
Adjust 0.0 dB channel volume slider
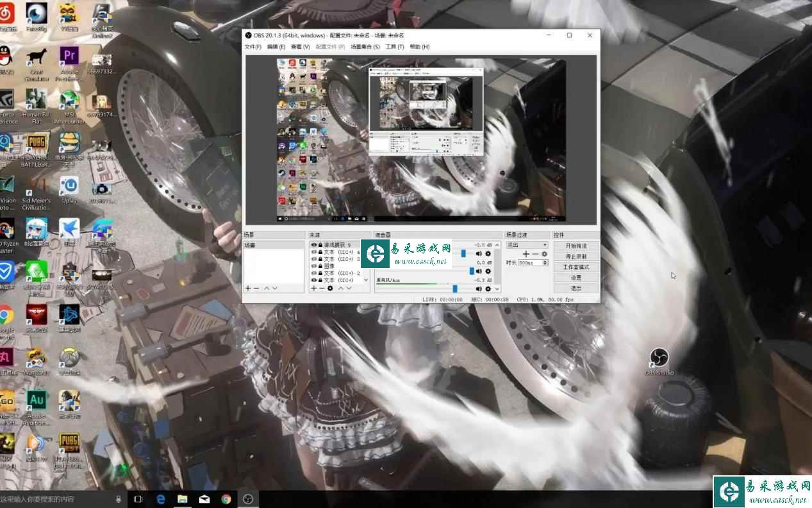pos(472,271)
